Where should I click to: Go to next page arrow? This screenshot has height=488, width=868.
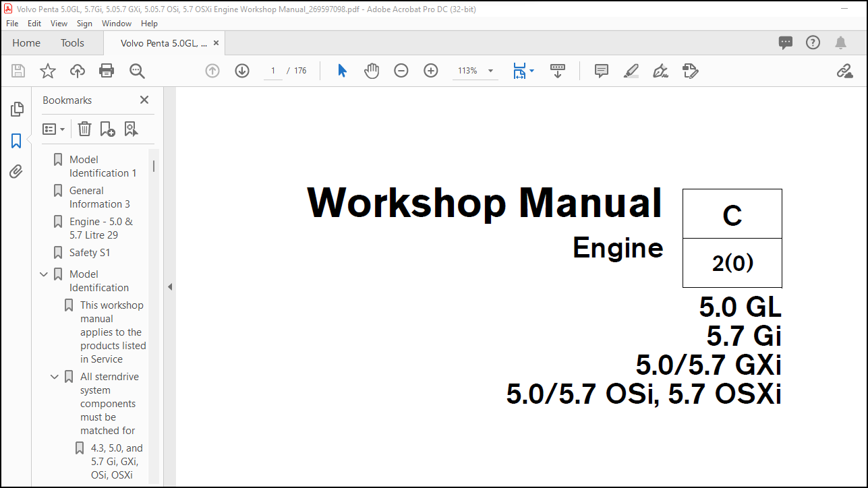pos(242,71)
